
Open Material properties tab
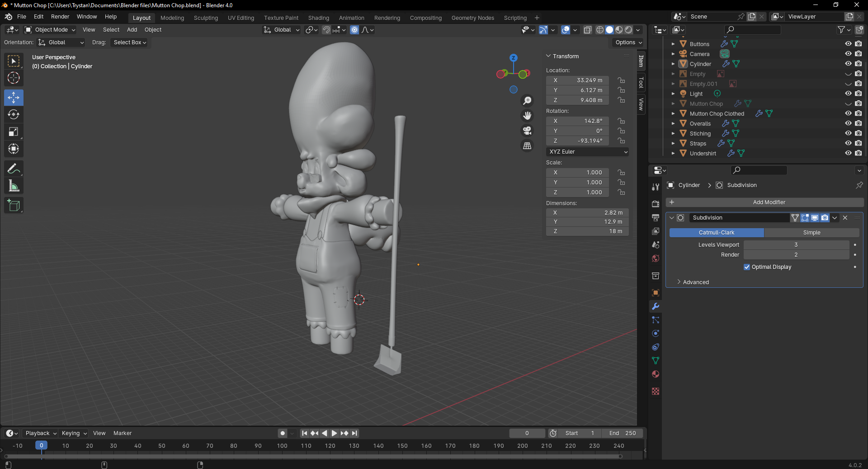(x=656, y=374)
